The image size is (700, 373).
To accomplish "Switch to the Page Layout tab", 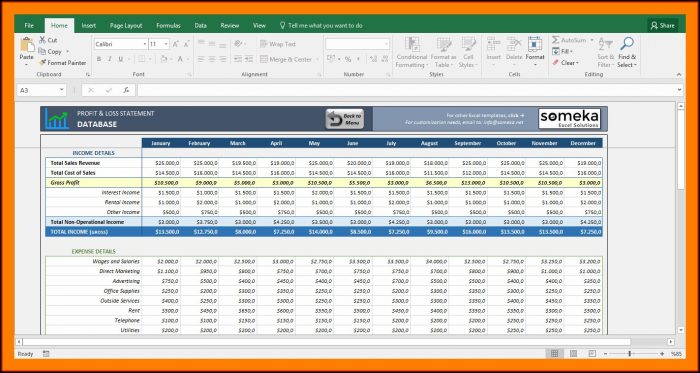I will (126, 25).
